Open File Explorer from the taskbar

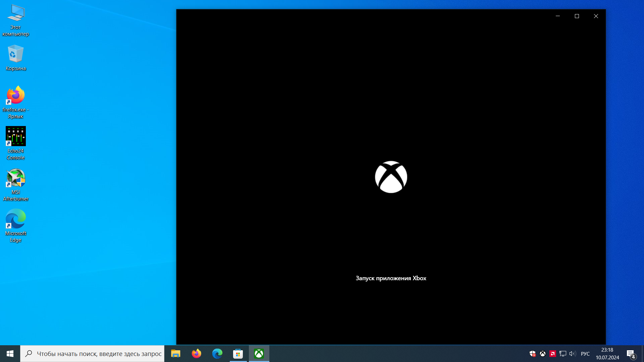click(175, 354)
